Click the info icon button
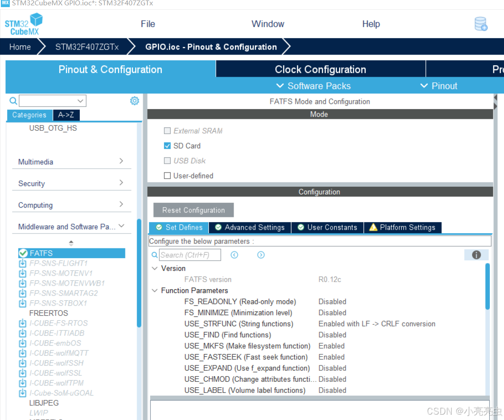The image size is (504, 420). (477, 255)
